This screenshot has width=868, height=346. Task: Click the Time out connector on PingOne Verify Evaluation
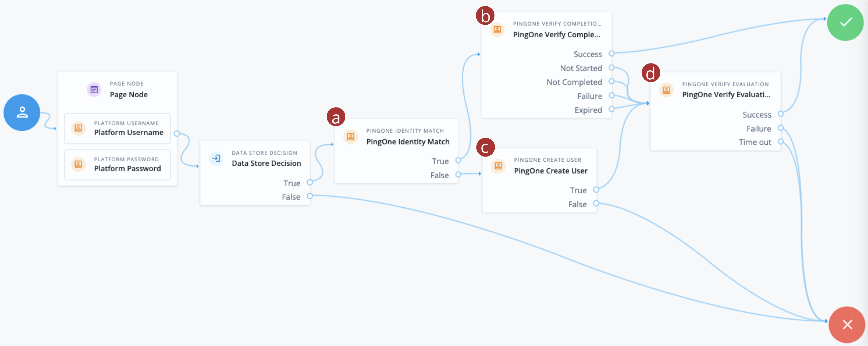click(x=781, y=142)
